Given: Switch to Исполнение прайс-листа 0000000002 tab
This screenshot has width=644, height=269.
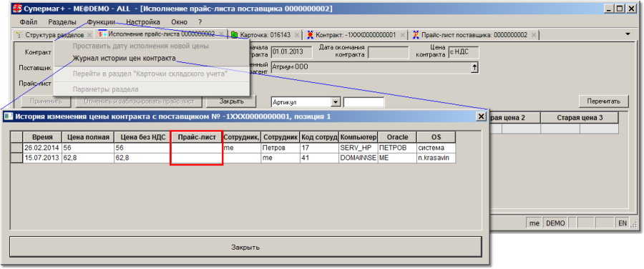Looking at the screenshot, I should (162, 34).
